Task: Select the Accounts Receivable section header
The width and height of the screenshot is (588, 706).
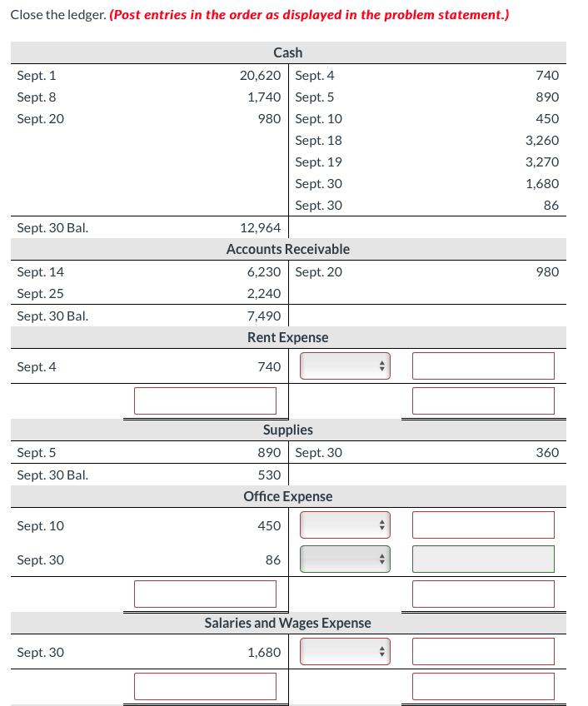Action: click(x=288, y=249)
